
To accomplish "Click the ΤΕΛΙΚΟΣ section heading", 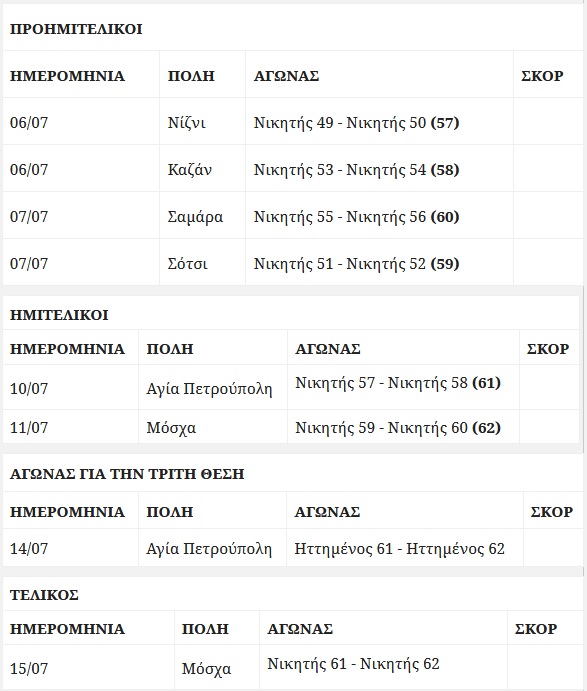I will (44, 595).
